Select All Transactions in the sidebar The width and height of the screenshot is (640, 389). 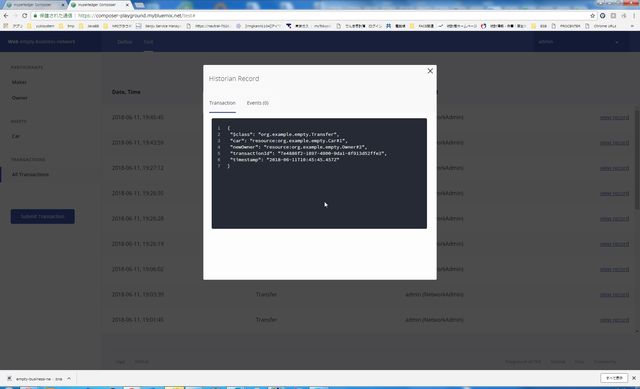point(30,174)
